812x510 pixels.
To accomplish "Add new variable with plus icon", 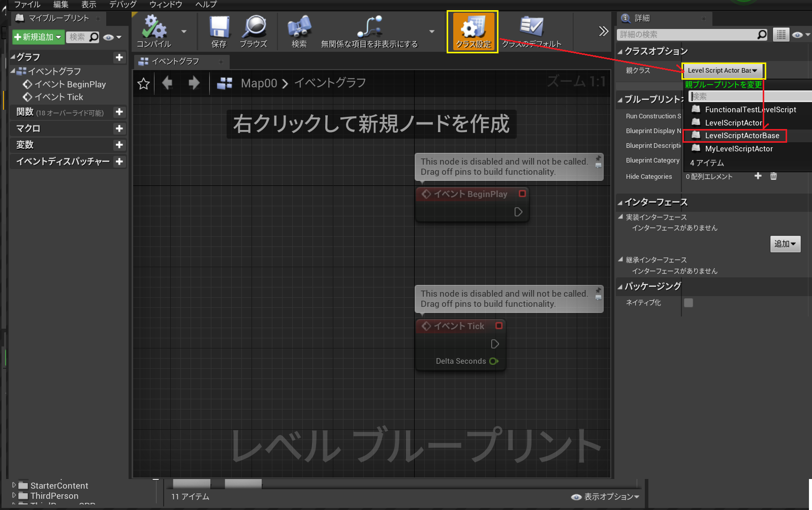I will (x=119, y=145).
